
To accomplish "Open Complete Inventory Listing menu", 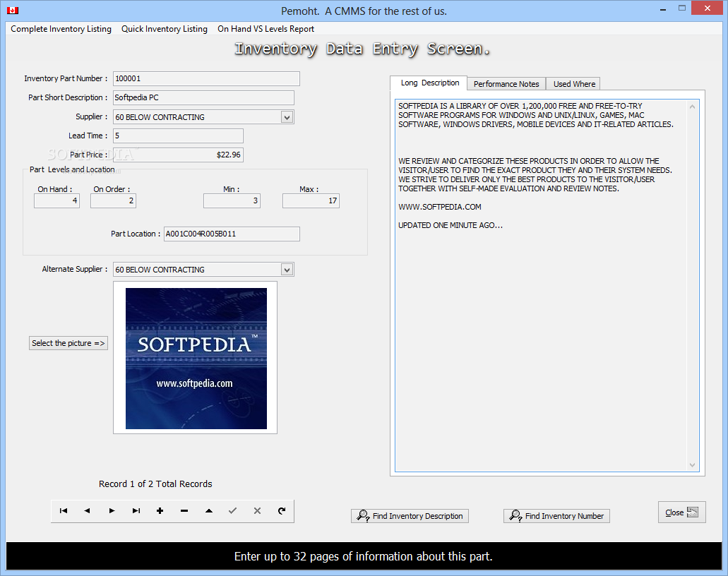I will pyautogui.click(x=61, y=29).
